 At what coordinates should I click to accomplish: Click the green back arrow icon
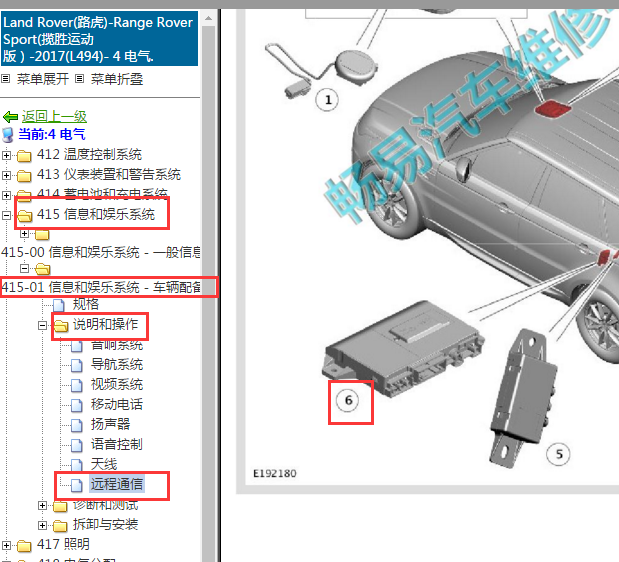[10, 117]
